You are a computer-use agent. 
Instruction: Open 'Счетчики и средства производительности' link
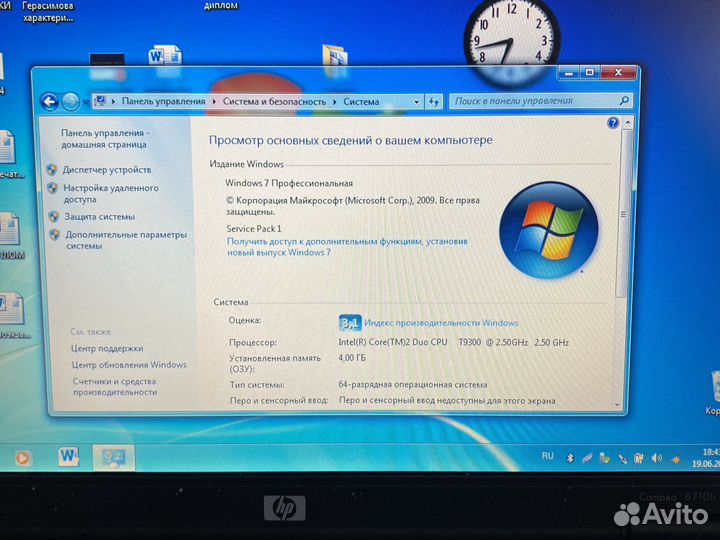click(115, 387)
